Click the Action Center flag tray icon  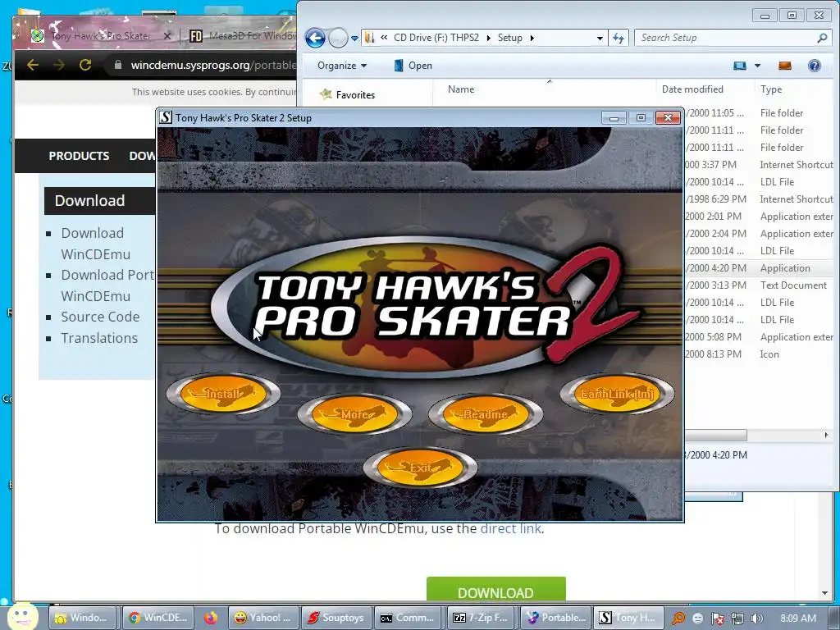click(718, 619)
